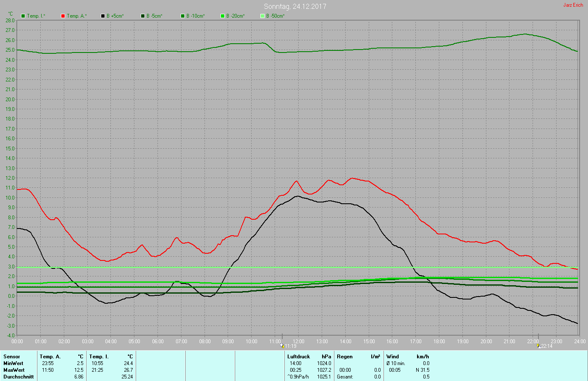Click the red Temp. A. legend swatch

point(63,16)
